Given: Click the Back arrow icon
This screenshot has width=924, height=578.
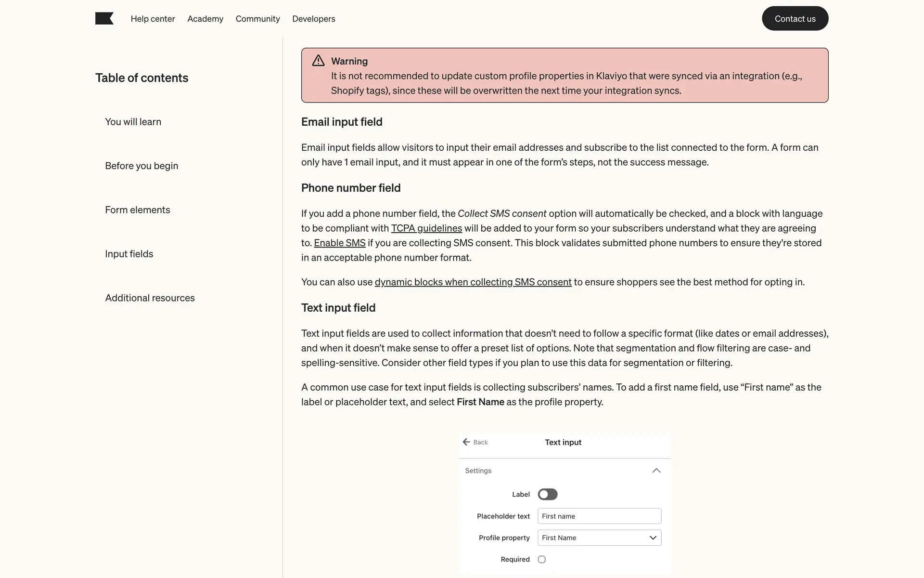Looking at the screenshot, I should [x=466, y=442].
